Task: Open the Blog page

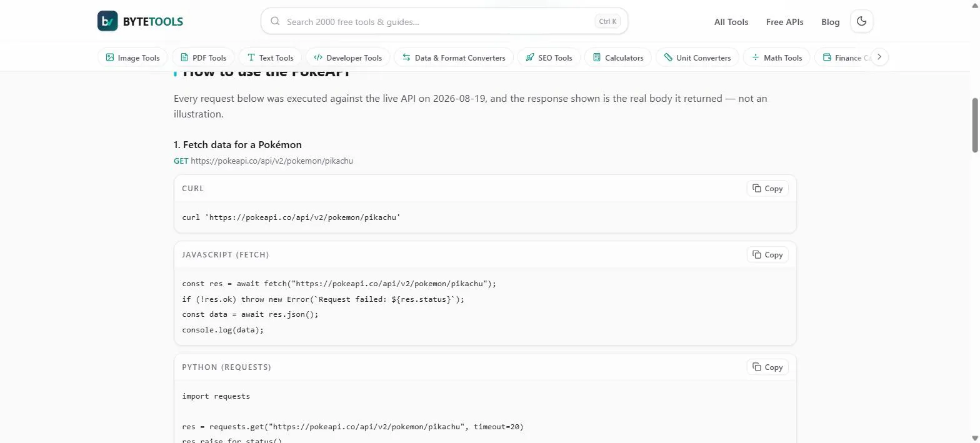Action: pyautogui.click(x=831, y=22)
